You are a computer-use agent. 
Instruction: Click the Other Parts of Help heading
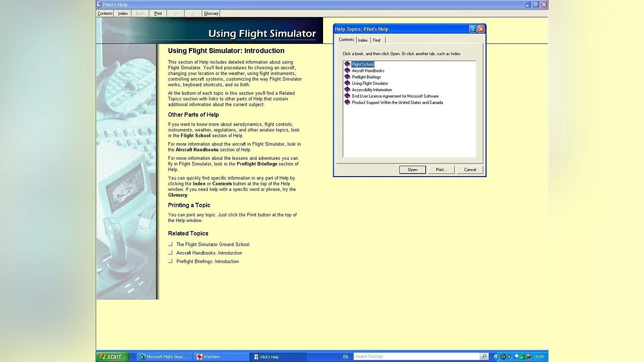point(193,115)
